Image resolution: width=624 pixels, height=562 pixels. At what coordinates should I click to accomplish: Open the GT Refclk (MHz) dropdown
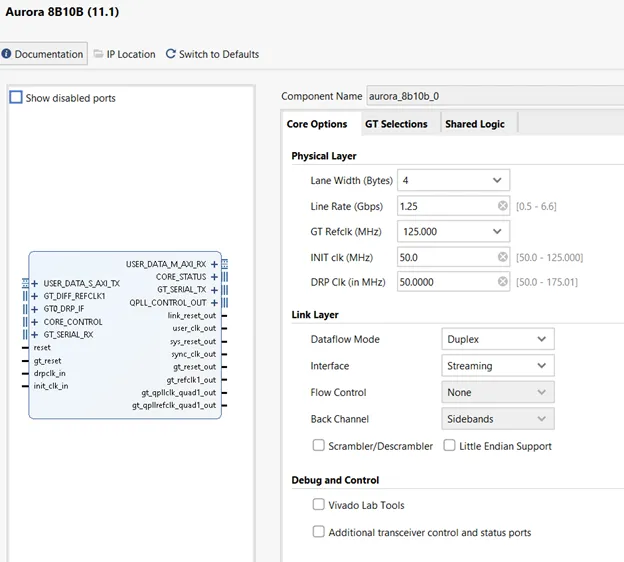click(x=453, y=231)
